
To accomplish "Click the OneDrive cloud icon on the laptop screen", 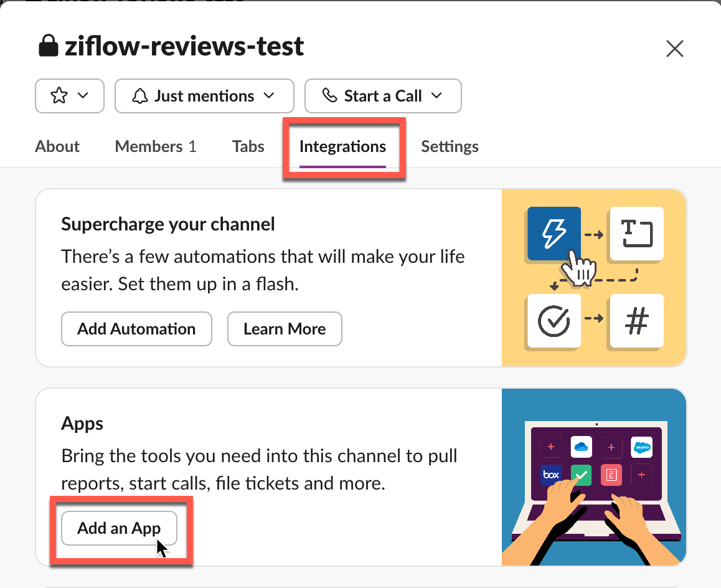I will (x=581, y=447).
